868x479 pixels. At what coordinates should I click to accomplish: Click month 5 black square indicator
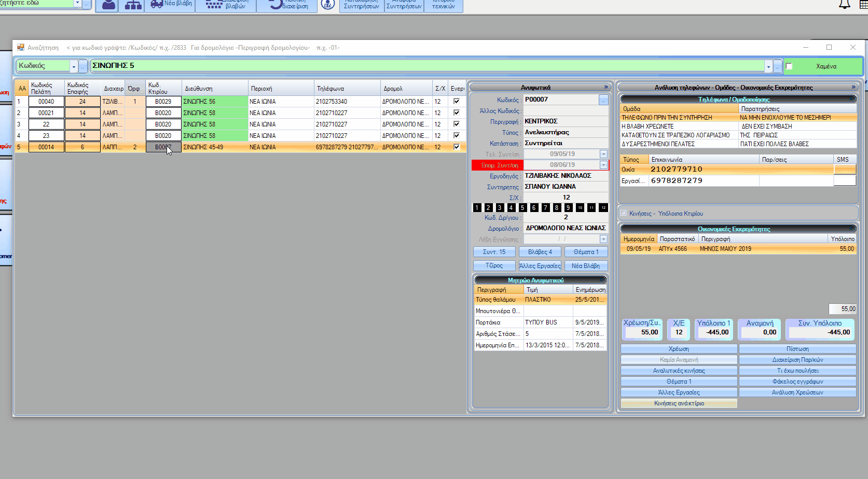[522, 208]
